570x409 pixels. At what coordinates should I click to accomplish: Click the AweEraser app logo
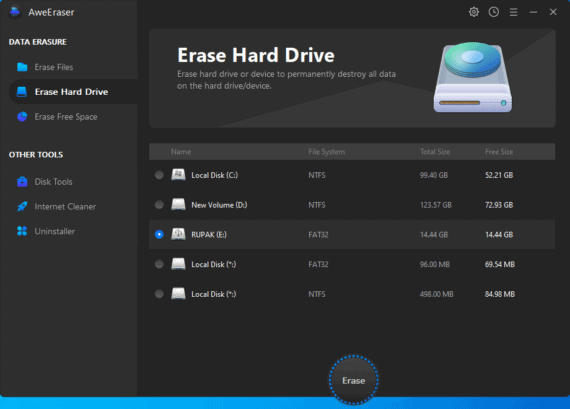tap(15, 12)
